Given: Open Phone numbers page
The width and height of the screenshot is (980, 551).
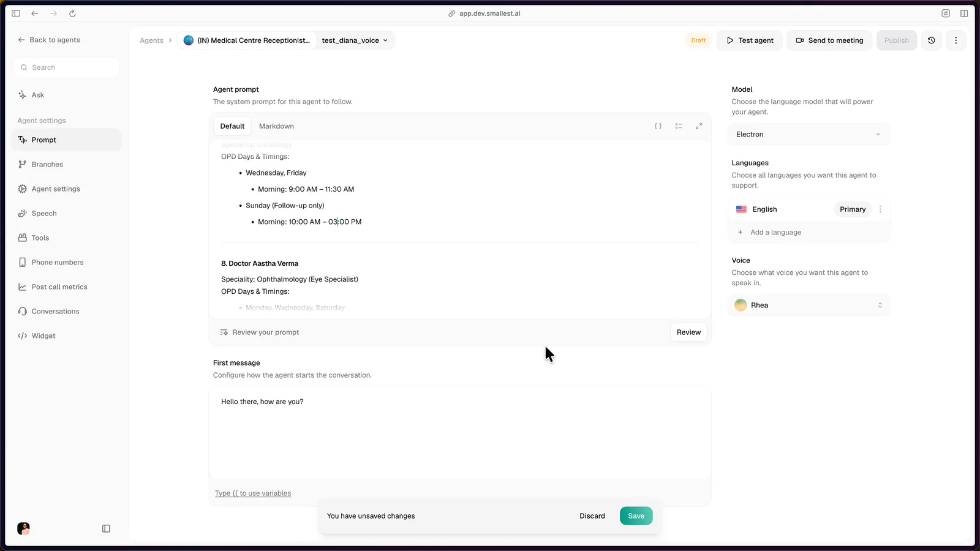Looking at the screenshot, I should point(66,262).
